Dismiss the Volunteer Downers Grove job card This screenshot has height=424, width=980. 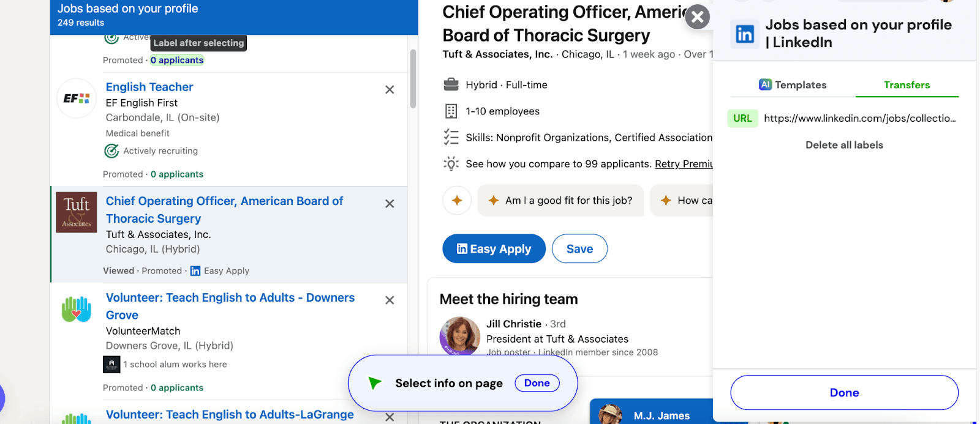tap(390, 300)
